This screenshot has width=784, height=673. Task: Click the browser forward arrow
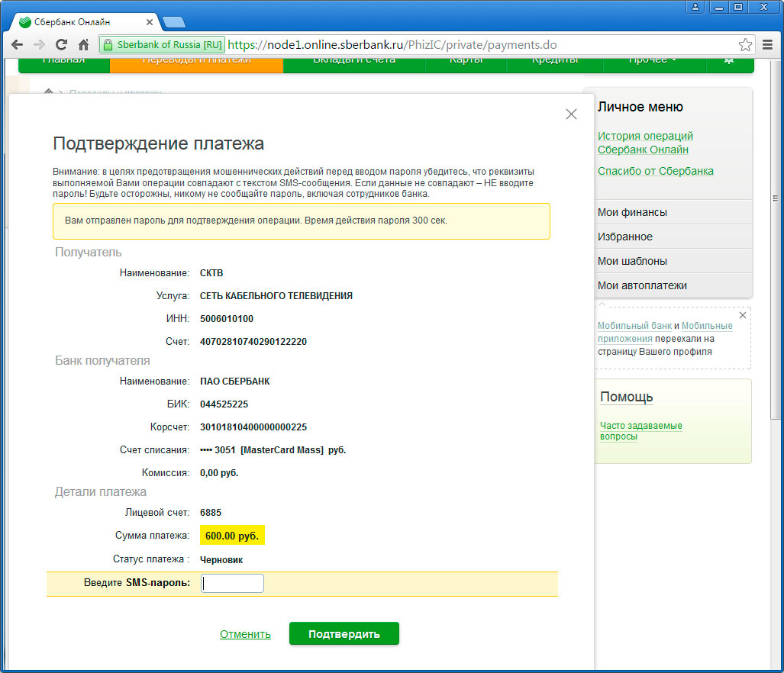[39, 44]
